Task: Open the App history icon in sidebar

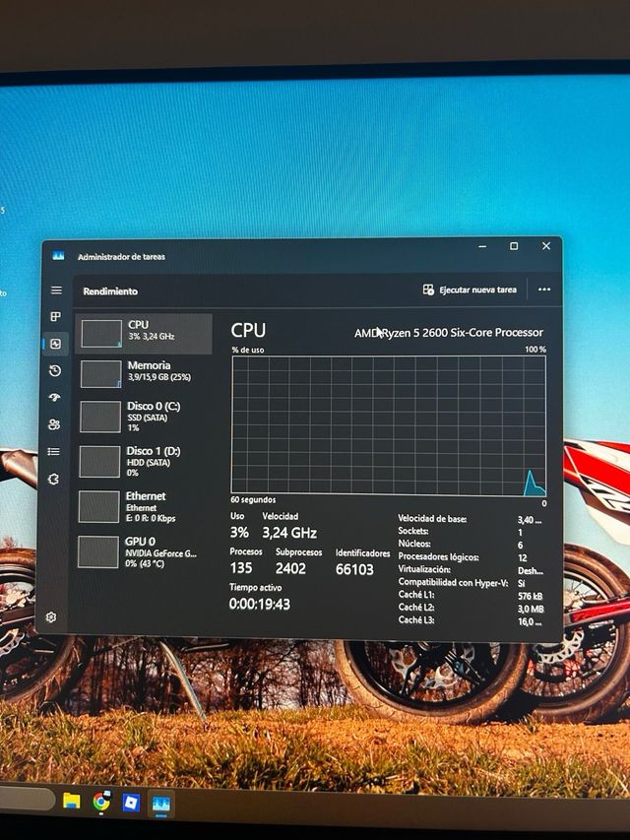Action: tap(55, 370)
